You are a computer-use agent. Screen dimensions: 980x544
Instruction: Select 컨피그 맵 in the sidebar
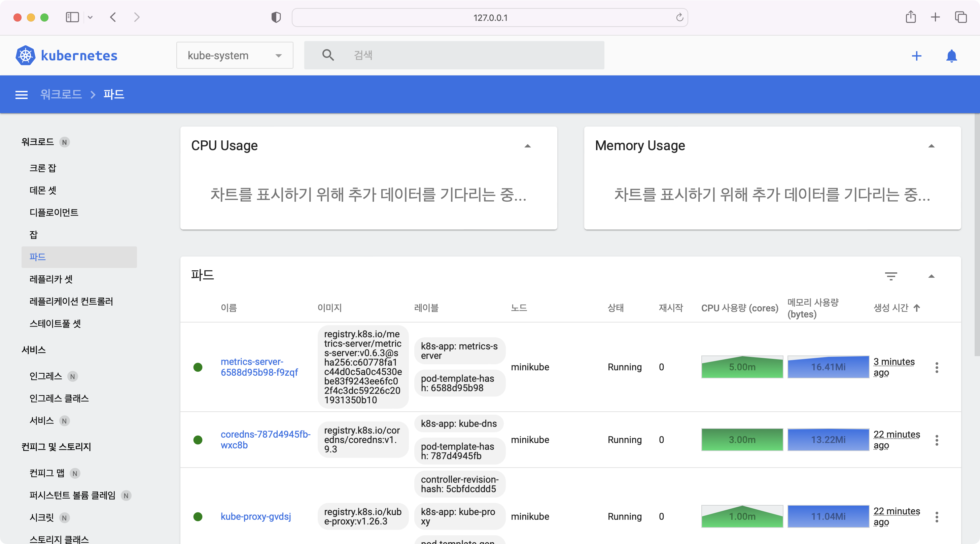pos(47,473)
